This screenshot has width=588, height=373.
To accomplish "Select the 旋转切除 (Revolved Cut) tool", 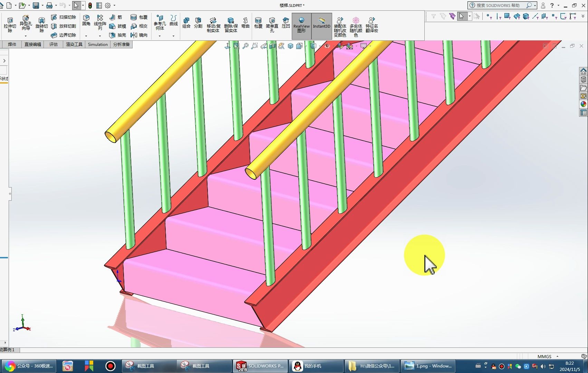I will 41,25.
